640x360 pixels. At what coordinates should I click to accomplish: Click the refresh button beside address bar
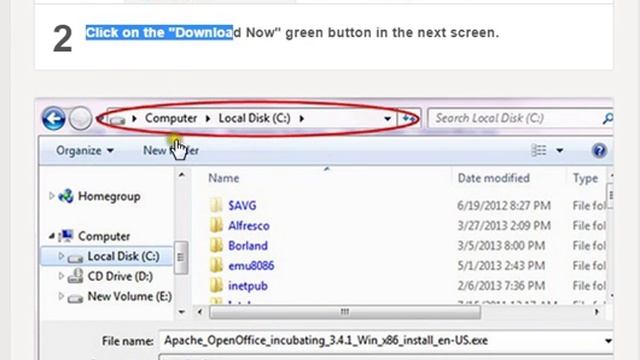click(x=409, y=118)
